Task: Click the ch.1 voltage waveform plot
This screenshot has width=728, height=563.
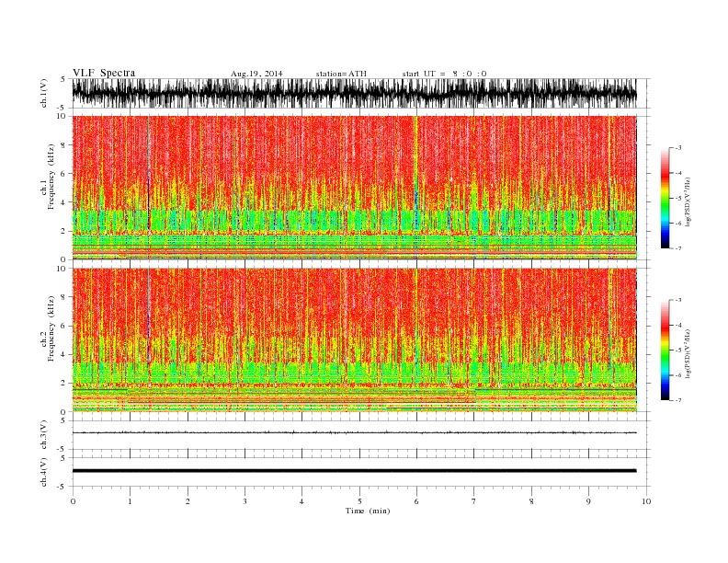Action: pos(354,93)
